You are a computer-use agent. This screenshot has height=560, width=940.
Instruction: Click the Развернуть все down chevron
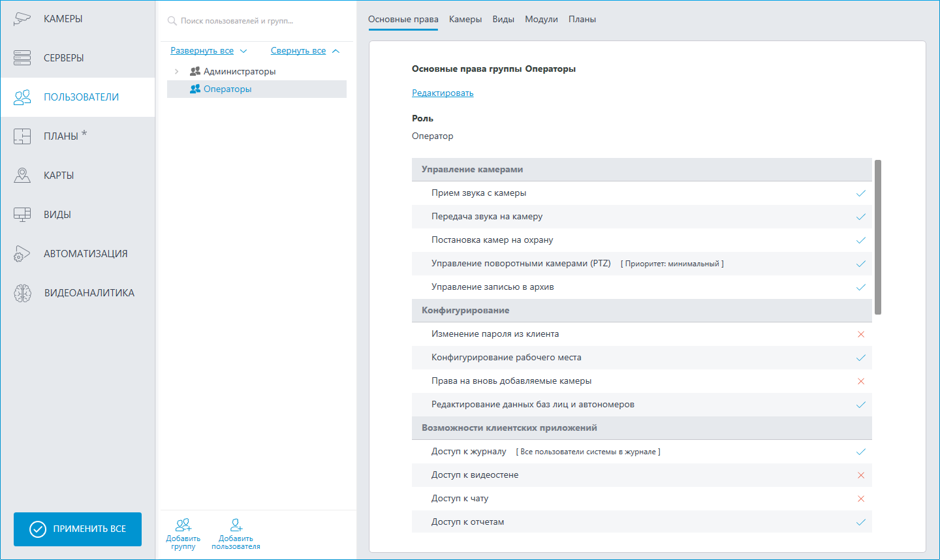[243, 51]
